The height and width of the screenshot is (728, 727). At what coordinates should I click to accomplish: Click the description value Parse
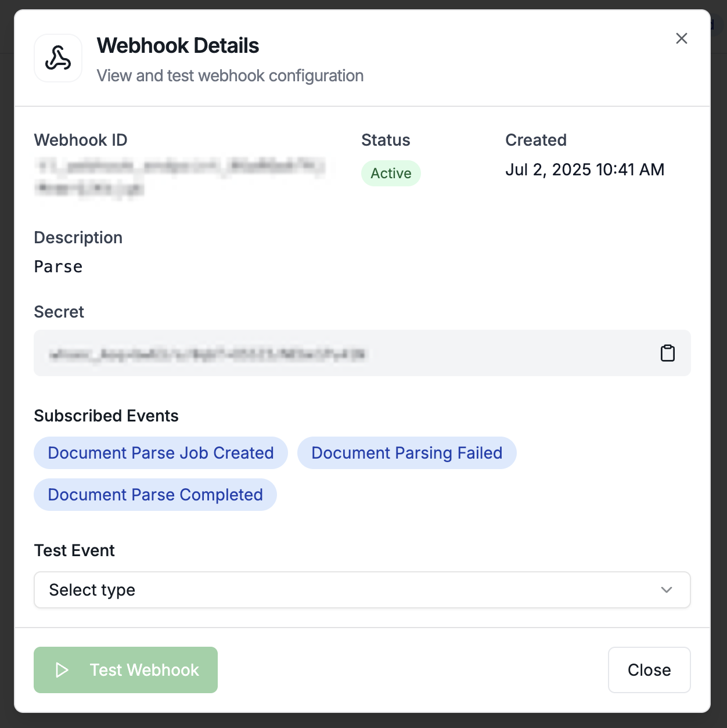coord(58,266)
